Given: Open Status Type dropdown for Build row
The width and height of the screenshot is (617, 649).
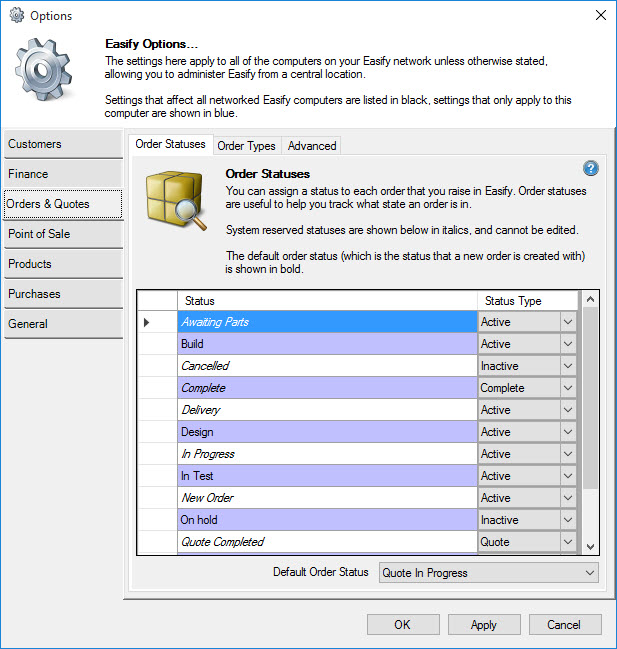Looking at the screenshot, I should 568,344.
